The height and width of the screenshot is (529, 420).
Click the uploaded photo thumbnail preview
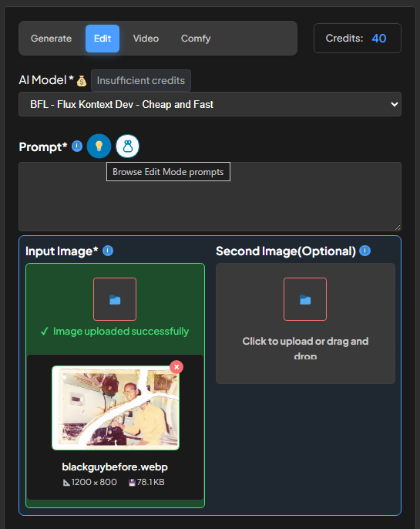click(x=116, y=408)
